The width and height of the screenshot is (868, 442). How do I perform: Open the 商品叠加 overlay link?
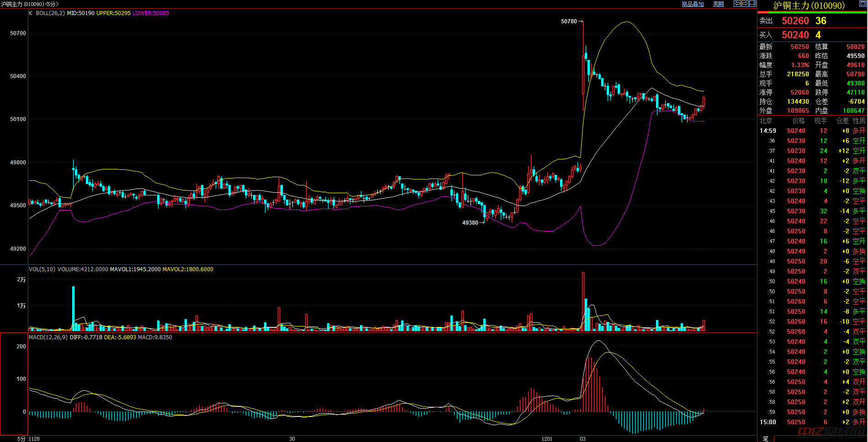(x=693, y=4)
